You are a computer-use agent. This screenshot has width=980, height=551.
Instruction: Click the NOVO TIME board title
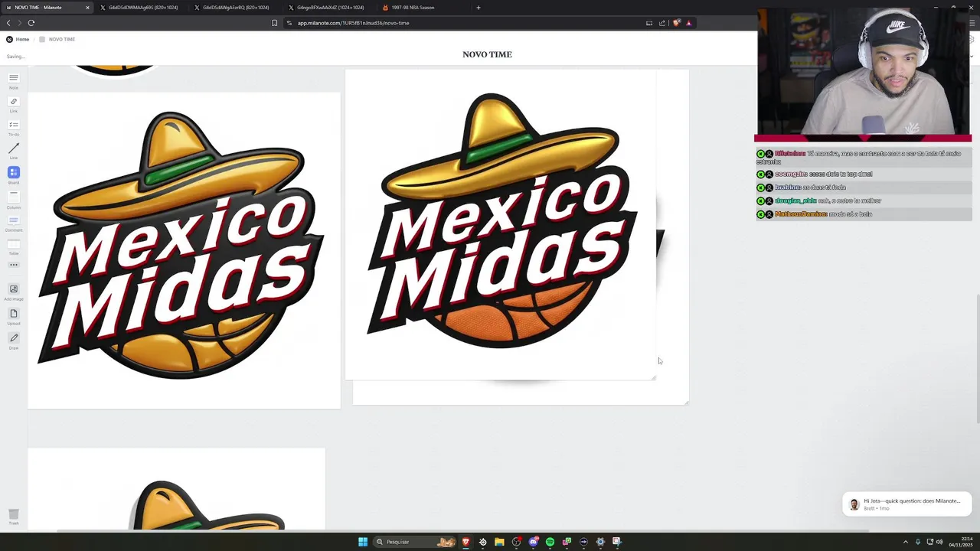coord(487,54)
